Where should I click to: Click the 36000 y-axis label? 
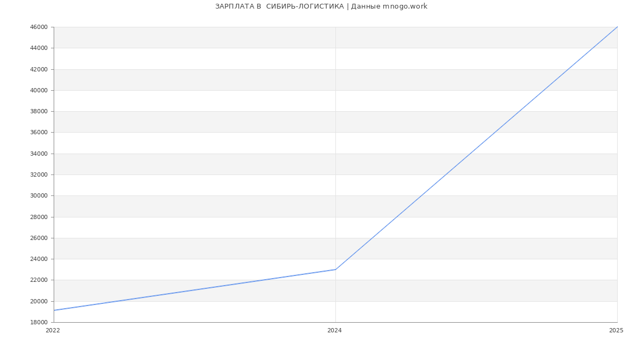coord(39,133)
